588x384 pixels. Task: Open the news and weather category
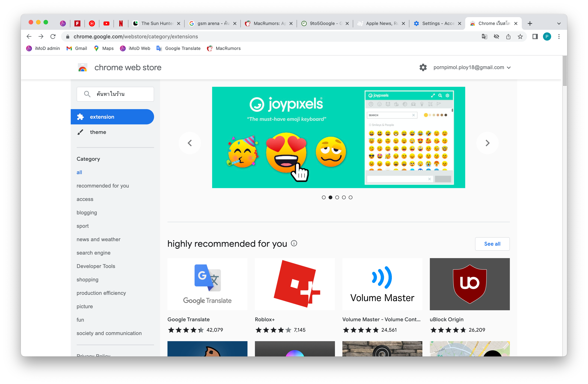[x=98, y=239]
